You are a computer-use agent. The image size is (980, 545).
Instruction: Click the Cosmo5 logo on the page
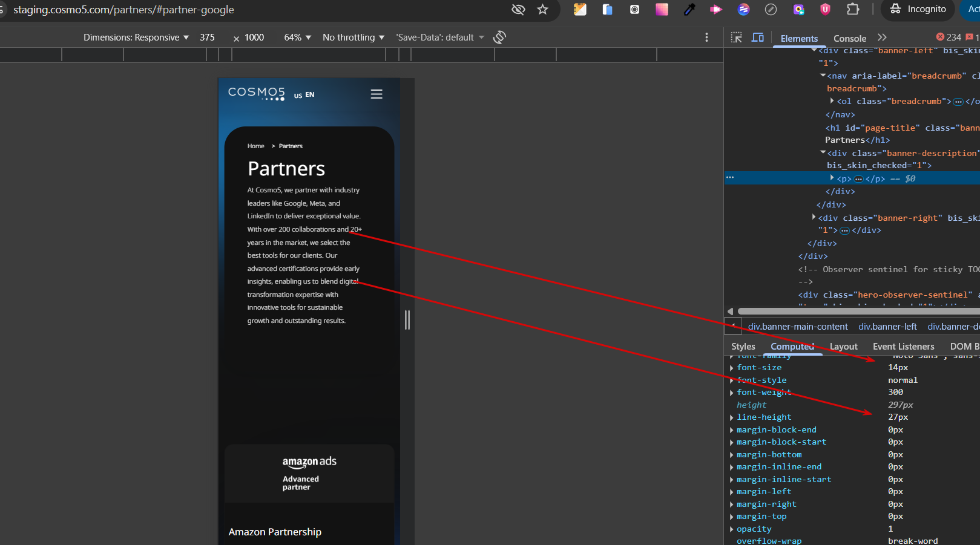(x=257, y=93)
